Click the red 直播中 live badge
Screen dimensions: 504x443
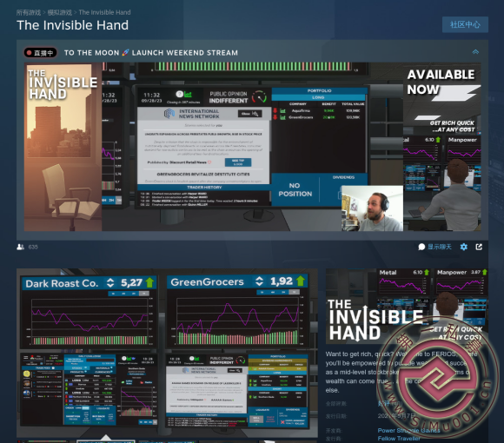point(40,53)
